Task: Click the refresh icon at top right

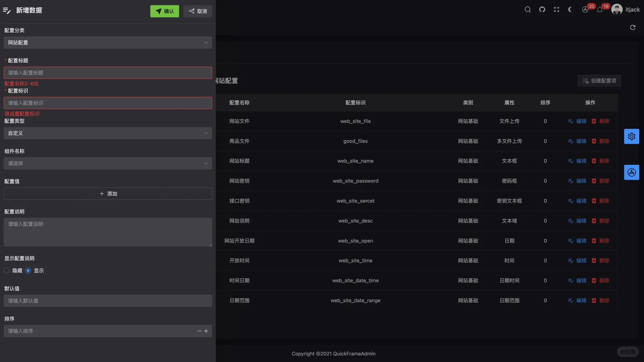Action: [633, 27]
